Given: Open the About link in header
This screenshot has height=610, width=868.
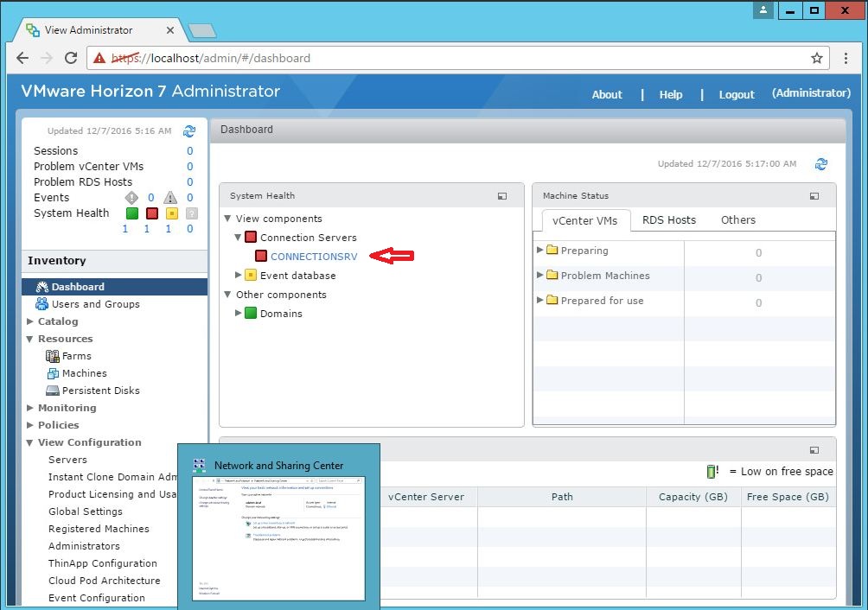Looking at the screenshot, I should pos(607,94).
